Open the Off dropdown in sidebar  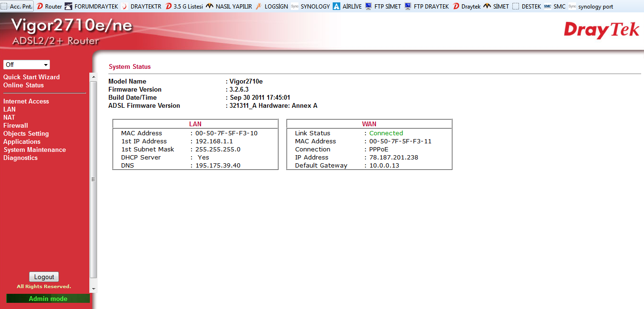(x=27, y=65)
